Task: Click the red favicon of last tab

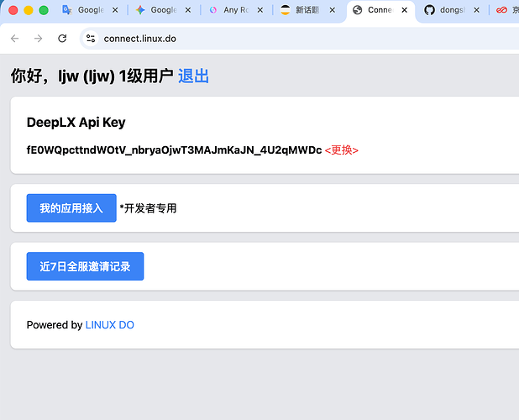Action: [501, 10]
